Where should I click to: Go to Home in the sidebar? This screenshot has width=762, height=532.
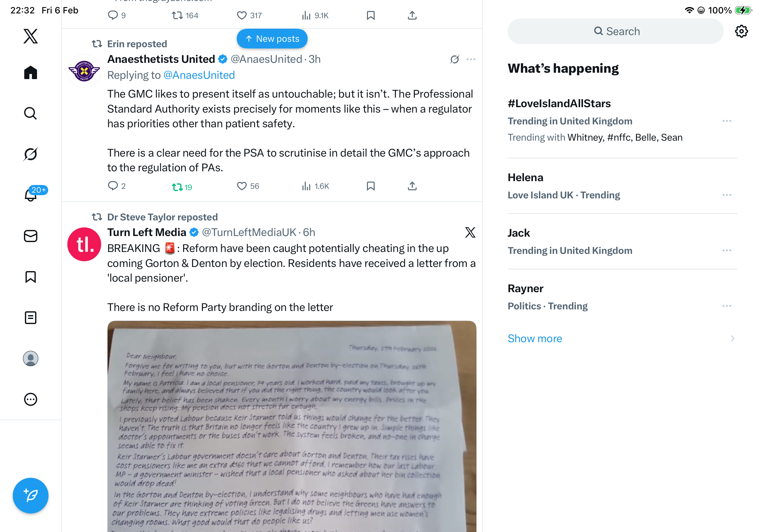[31, 72]
